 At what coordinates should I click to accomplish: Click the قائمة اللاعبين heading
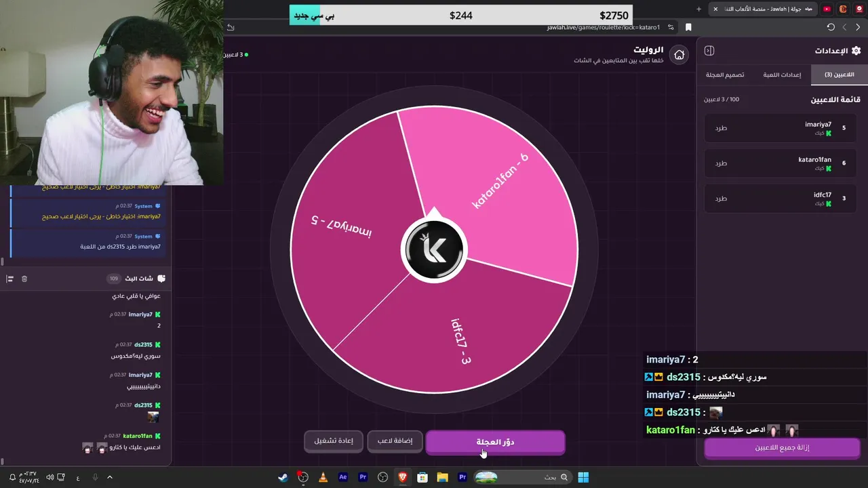point(835,100)
